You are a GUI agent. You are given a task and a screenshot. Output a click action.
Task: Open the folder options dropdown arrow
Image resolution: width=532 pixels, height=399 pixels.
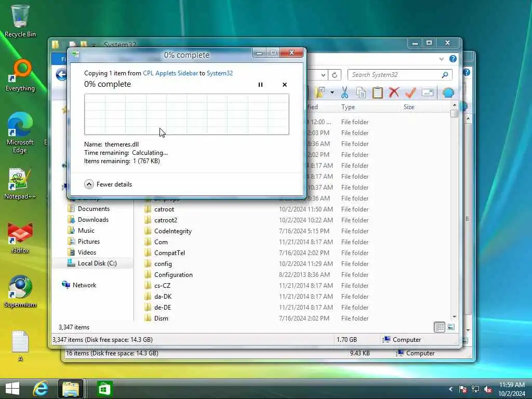click(332, 92)
